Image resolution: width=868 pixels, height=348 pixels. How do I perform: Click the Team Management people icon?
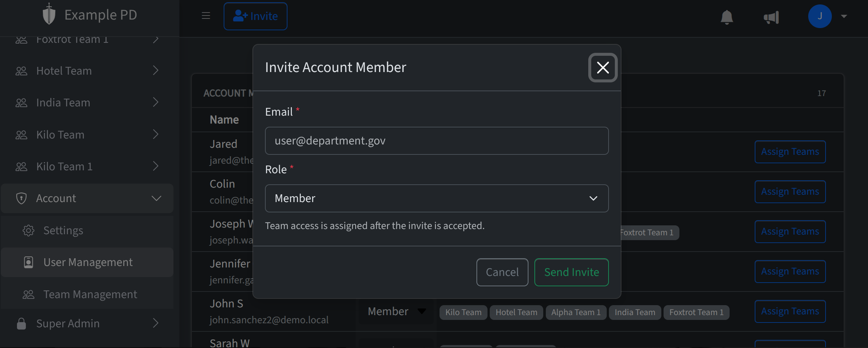[28, 294]
